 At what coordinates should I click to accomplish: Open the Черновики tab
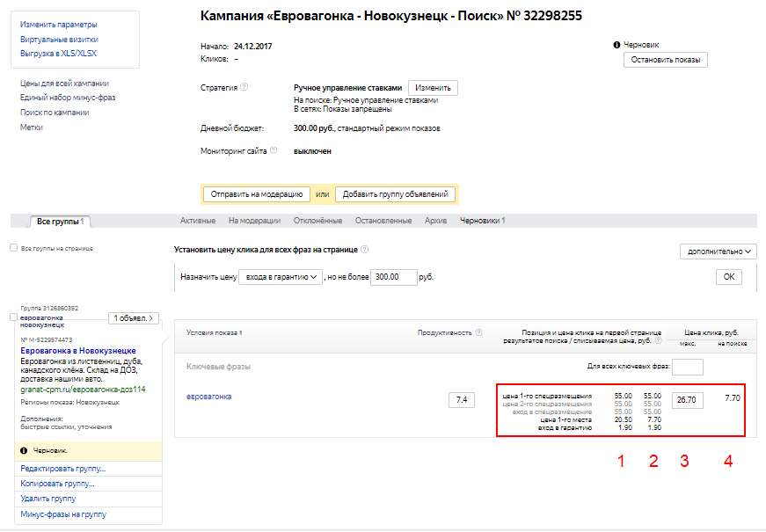(x=483, y=221)
